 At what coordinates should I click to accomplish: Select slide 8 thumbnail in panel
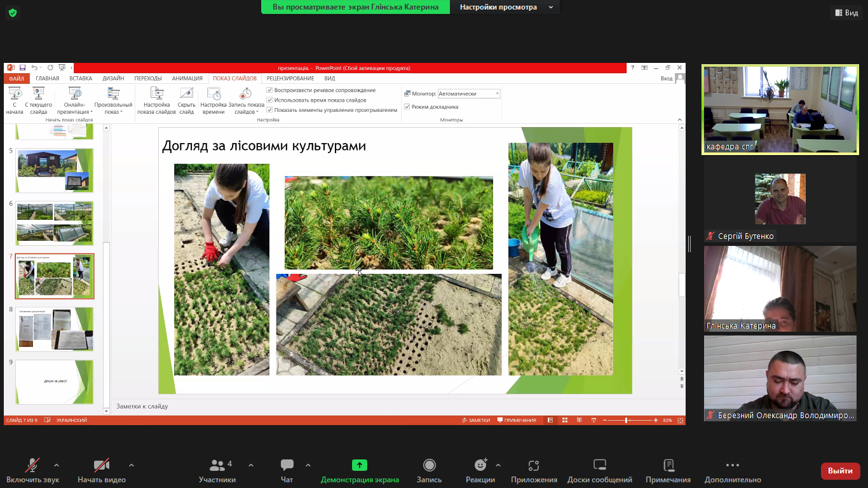(x=55, y=329)
